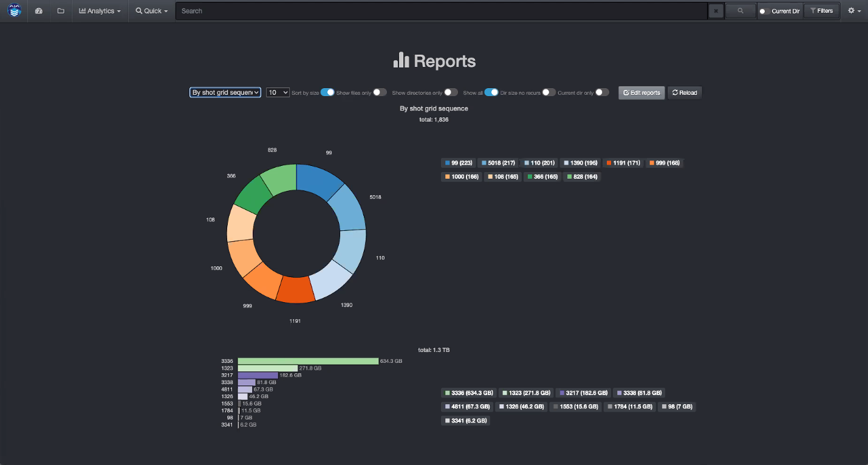The height and width of the screenshot is (465, 868).
Task: Open the By shot grid sequence dropdown
Action: [225, 92]
